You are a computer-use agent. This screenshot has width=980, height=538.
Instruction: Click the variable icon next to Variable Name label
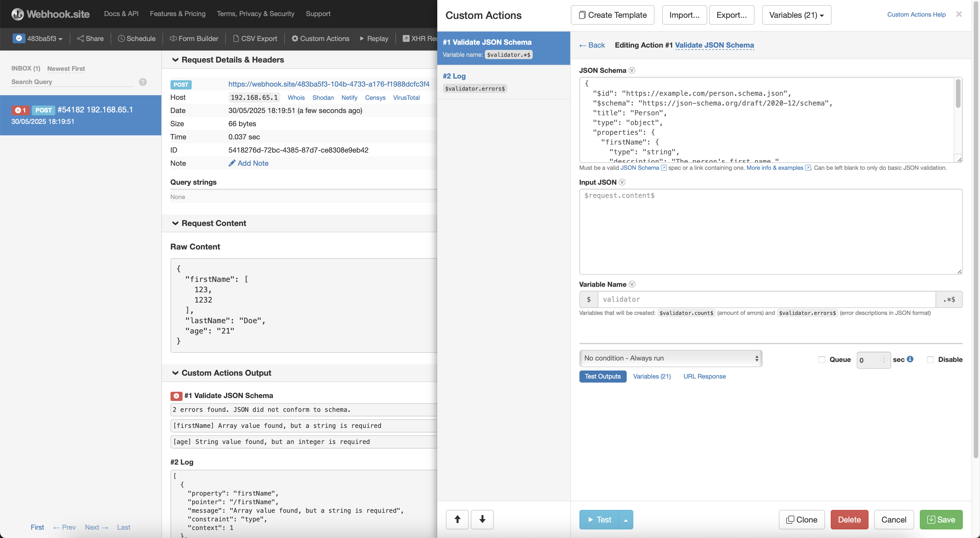click(632, 284)
